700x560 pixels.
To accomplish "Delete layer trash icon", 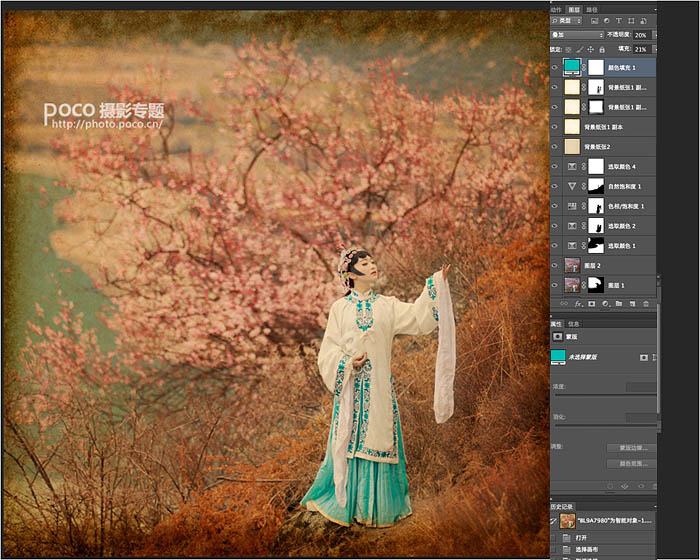I will pyautogui.click(x=646, y=304).
